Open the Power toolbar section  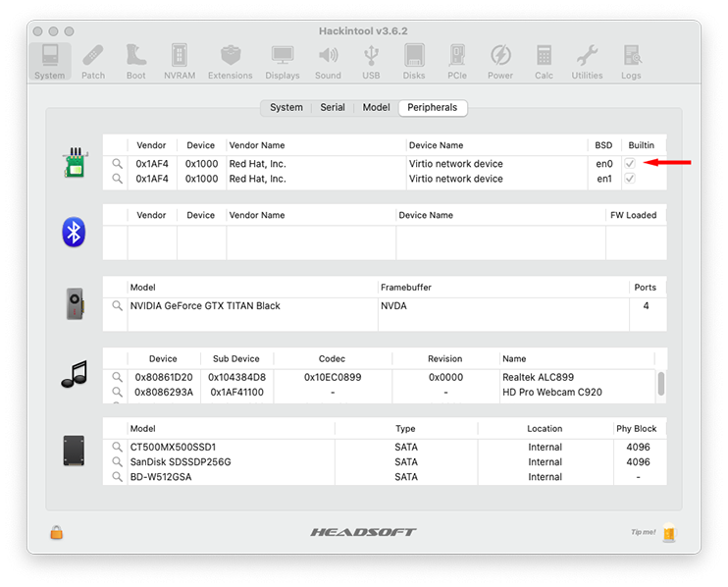pyautogui.click(x=500, y=62)
